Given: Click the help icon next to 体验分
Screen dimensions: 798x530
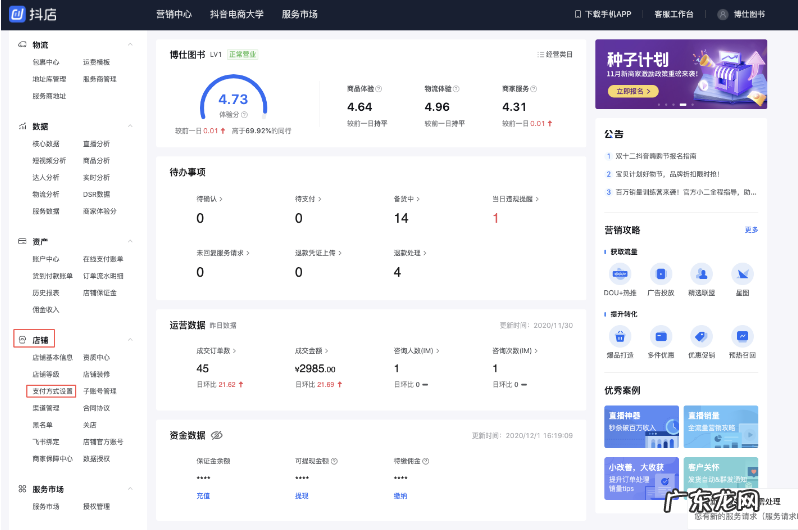Looking at the screenshot, I should pos(244,115).
